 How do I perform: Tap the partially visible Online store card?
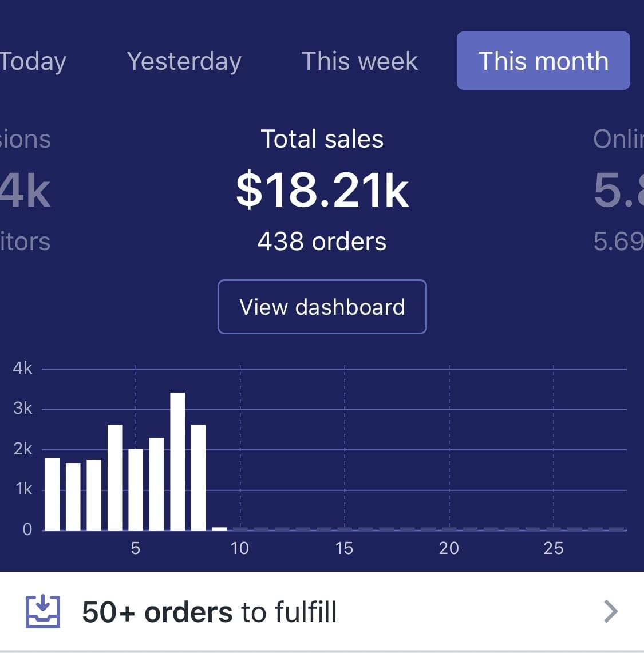pos(619,189)
